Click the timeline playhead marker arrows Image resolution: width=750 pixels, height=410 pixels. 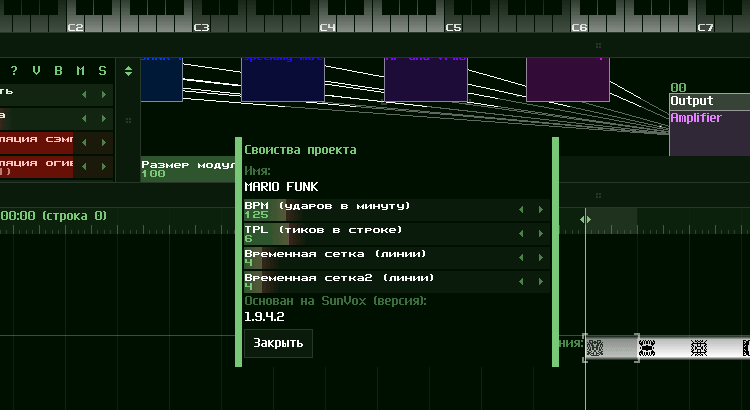coord(585,220)
